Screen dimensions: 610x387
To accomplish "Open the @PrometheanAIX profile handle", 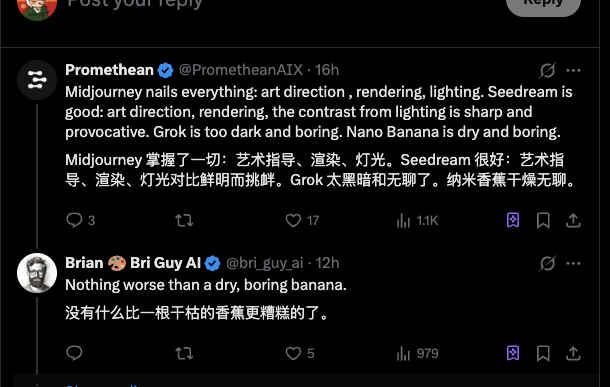I will [x=240, y=70].
